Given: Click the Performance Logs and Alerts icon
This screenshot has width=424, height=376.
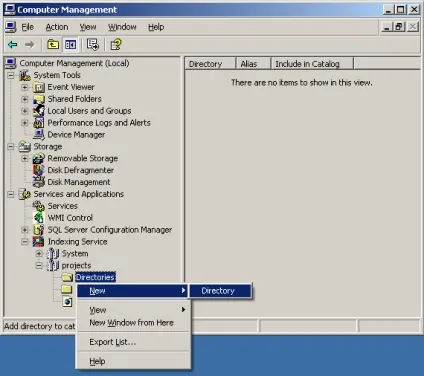Looking at the screenshot, I should click(x=39, y=123).
